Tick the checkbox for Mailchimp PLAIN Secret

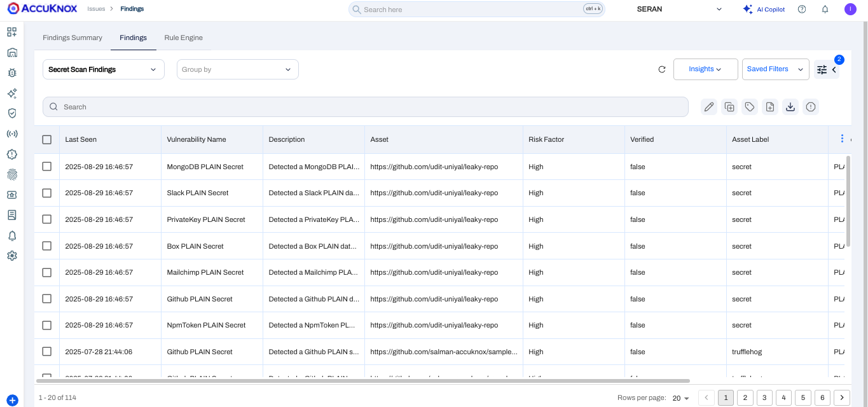tap(47, 272)
